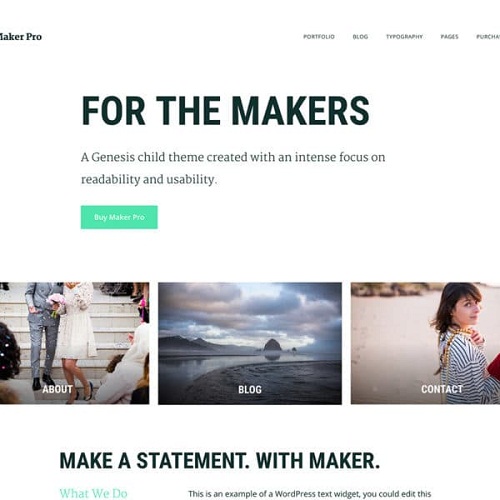Click the ABOUT caption text
500x500 pixels.
[x=57, y=389]
